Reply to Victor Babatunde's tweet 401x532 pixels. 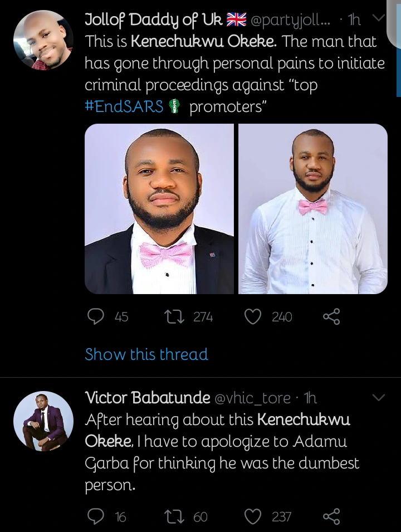(96, 516)
